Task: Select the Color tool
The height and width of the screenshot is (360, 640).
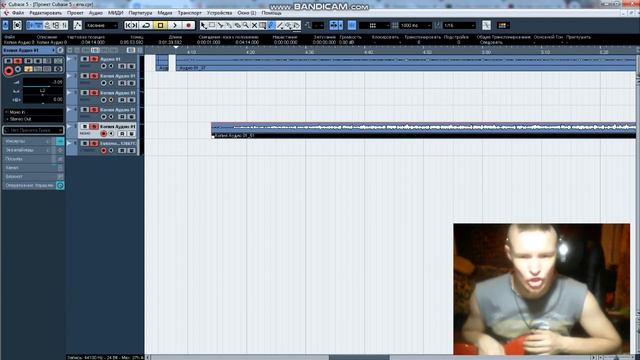Action: (x=297, y=25)
